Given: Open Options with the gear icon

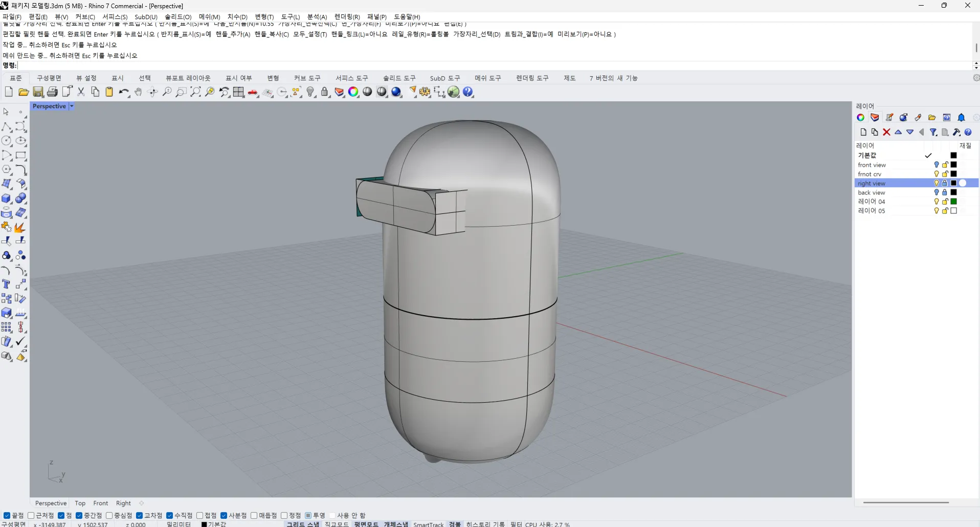Looking at the screenshot, I should [425, 92].
